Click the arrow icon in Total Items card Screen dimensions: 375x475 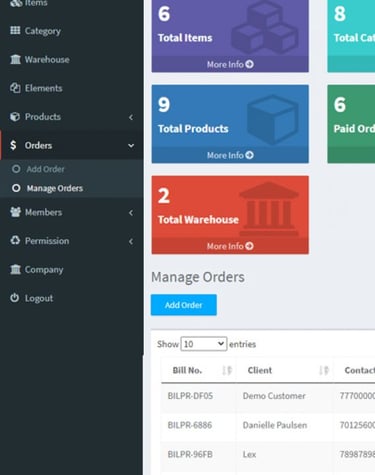click(249, 64)
